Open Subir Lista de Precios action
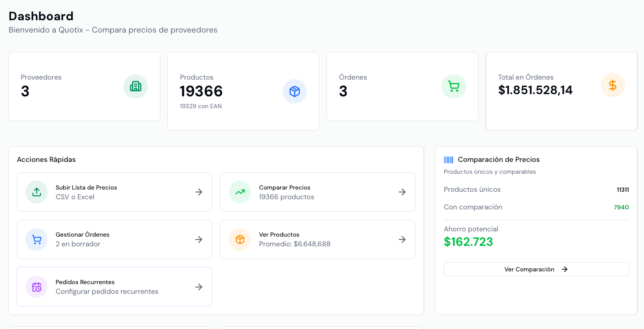 click(x=114, y=192)
